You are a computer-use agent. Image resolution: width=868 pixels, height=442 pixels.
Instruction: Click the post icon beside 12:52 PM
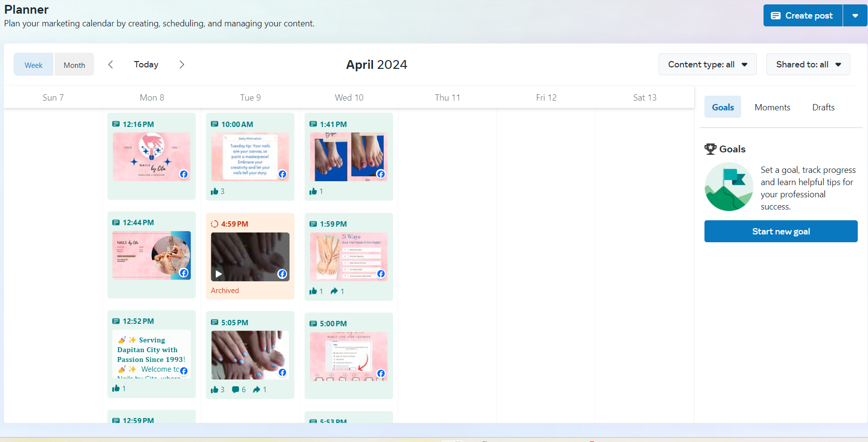click(x=116, y=321)
